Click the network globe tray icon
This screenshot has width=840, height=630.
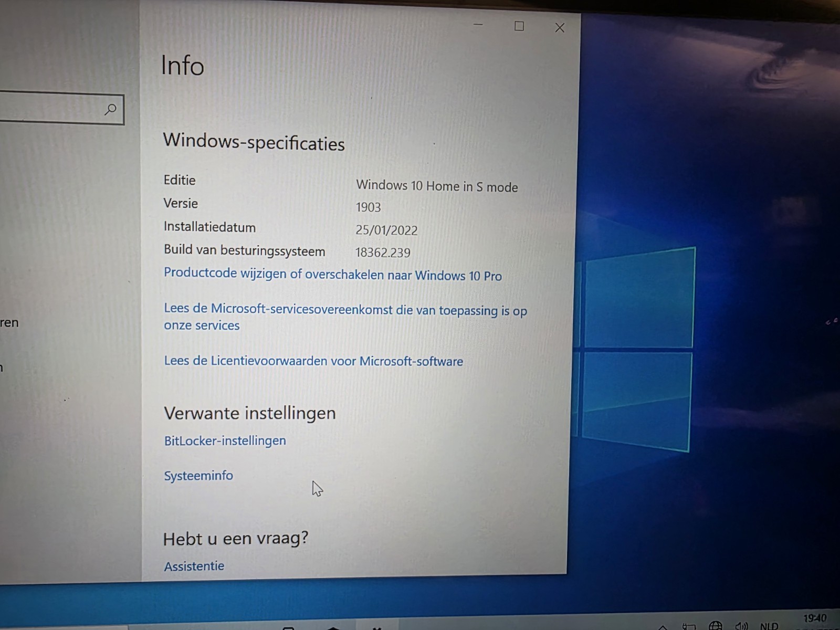pos(715,626)
